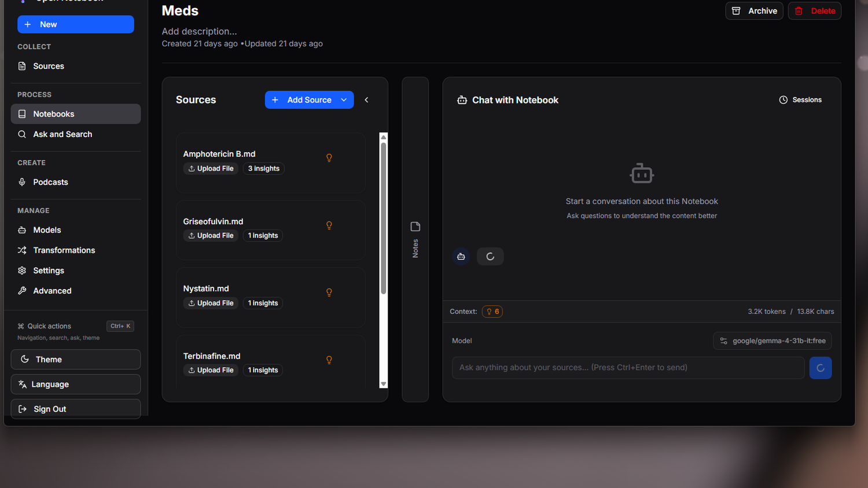Viewport: 868px width, 488px height.
Task: Open Models management page
Action: click(76, 230)
